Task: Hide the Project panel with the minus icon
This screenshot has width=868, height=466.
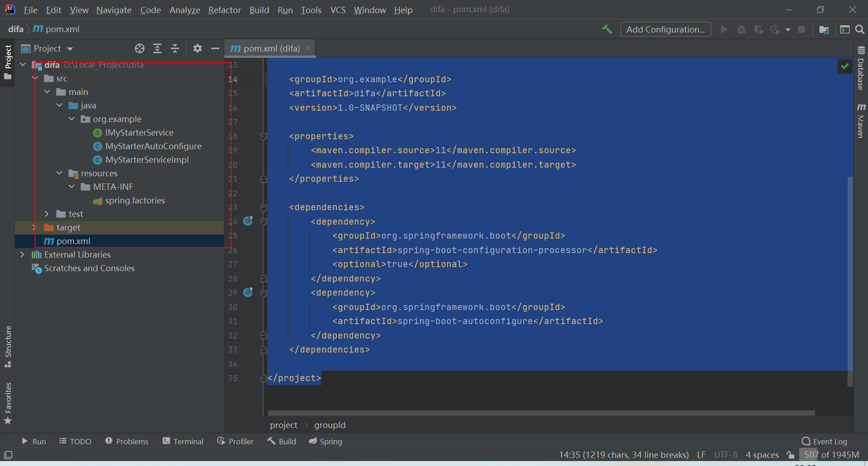Action: [215, 48]
